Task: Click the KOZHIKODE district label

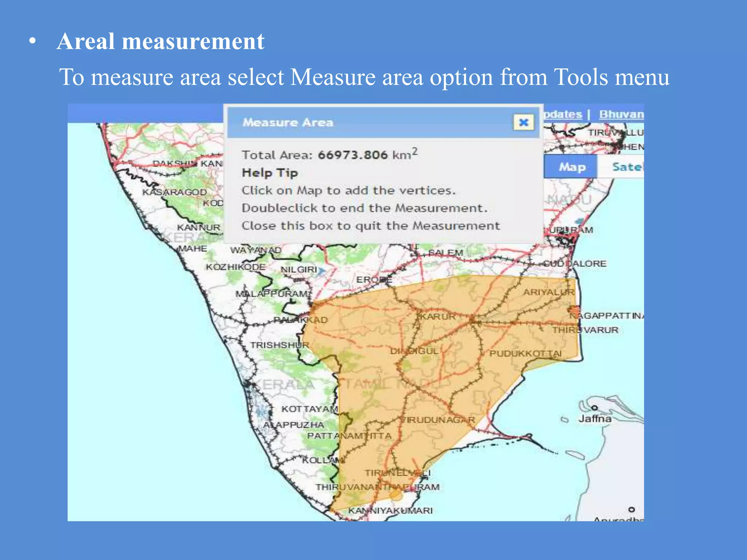Action: click(236, 267)
